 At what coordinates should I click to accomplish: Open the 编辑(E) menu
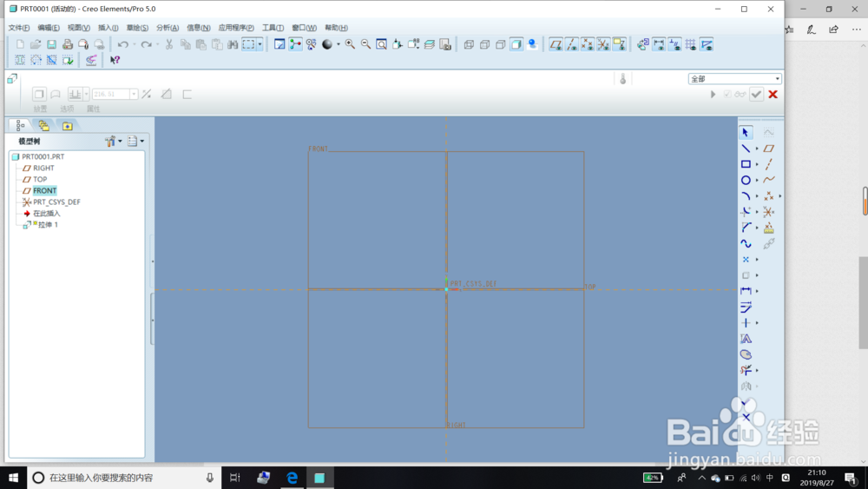pos(48,28)
